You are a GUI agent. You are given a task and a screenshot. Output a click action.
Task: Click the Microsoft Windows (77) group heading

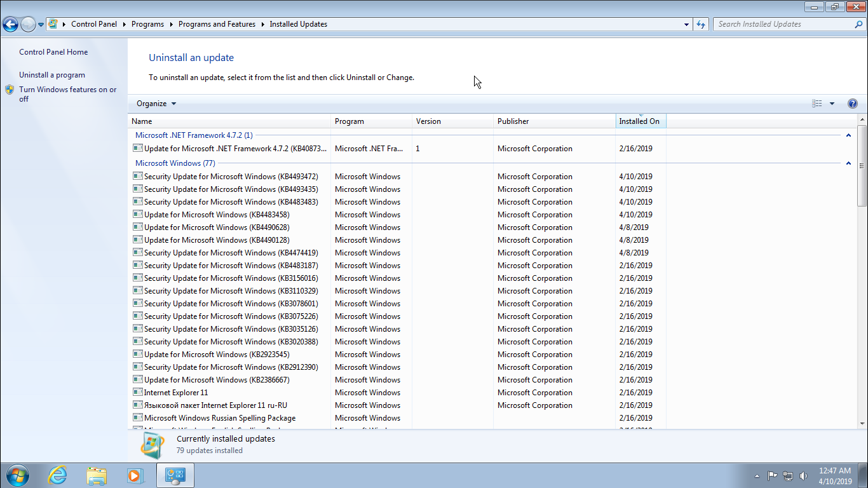click(175, 163)
